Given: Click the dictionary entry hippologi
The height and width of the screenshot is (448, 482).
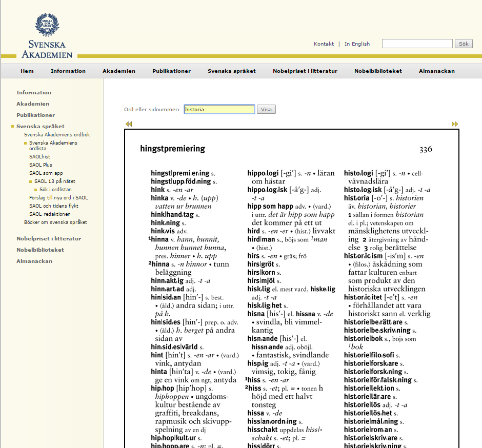Looking at the screenshot, I should tap(263, 173).
